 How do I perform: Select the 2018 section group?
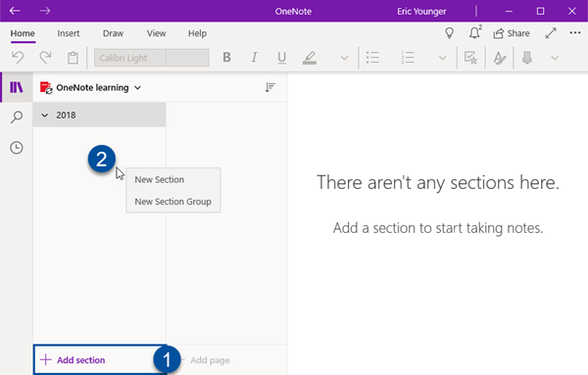pyautogui.click(x=99, y=115)
